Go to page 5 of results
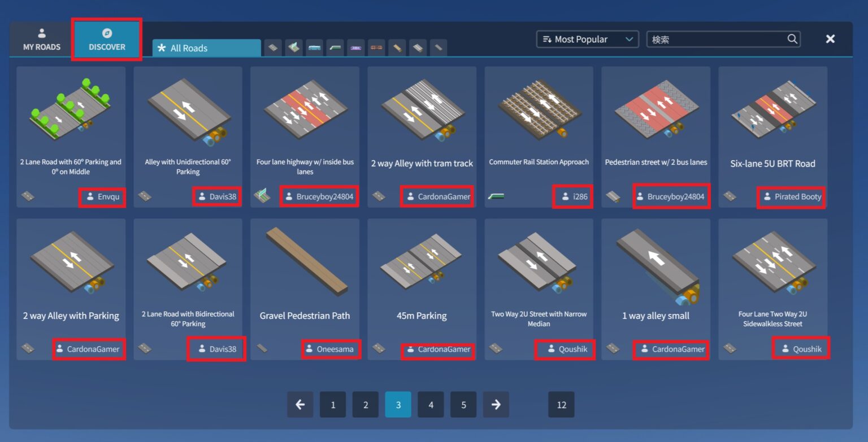 click(x=463, y=404)
